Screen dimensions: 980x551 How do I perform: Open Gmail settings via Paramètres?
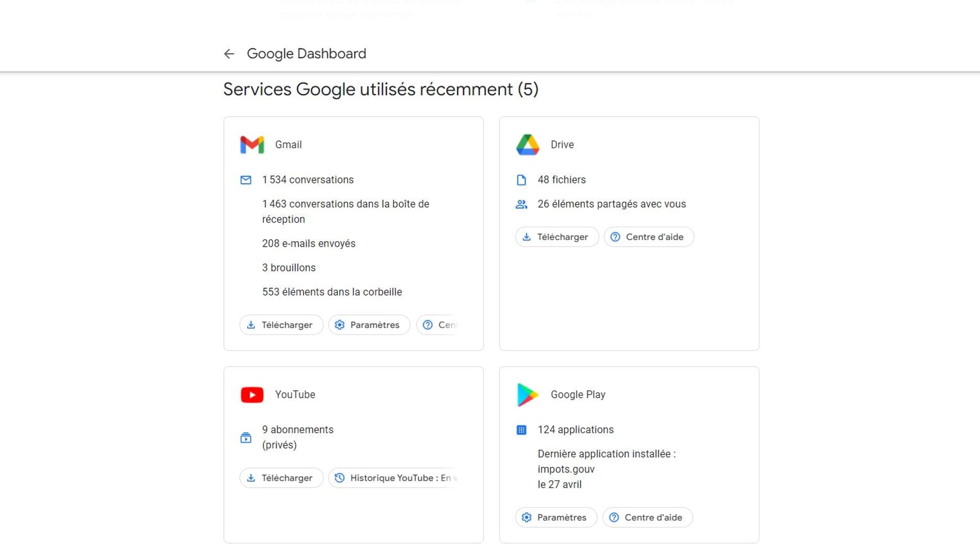click(x=369, y=325)
